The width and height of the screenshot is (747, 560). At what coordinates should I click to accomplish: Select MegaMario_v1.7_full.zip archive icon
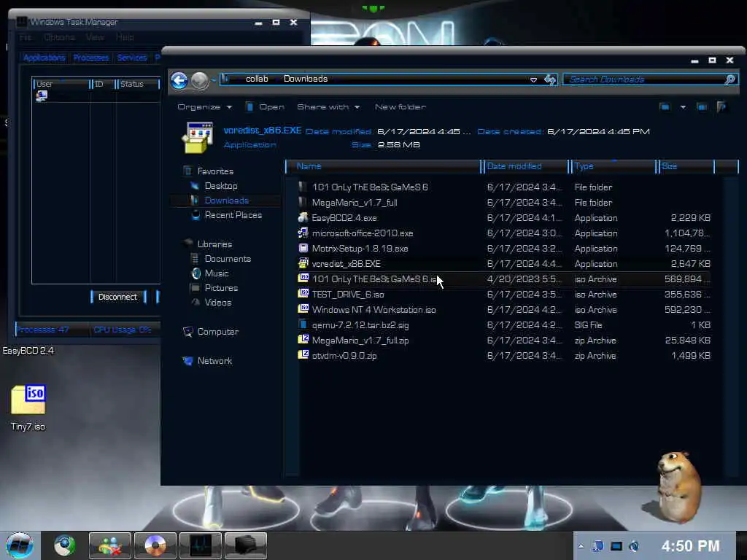coord(303,340)
